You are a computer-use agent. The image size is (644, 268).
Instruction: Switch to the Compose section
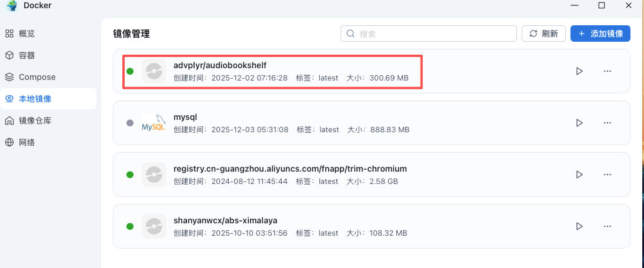pyautogui.click(x=36, y=77)
